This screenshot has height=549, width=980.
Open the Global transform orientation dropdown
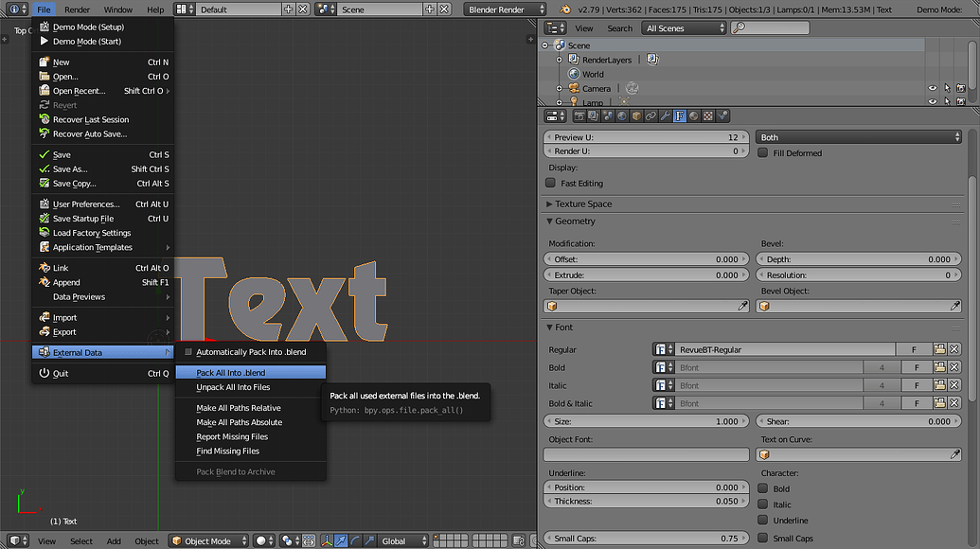(403, 540)
